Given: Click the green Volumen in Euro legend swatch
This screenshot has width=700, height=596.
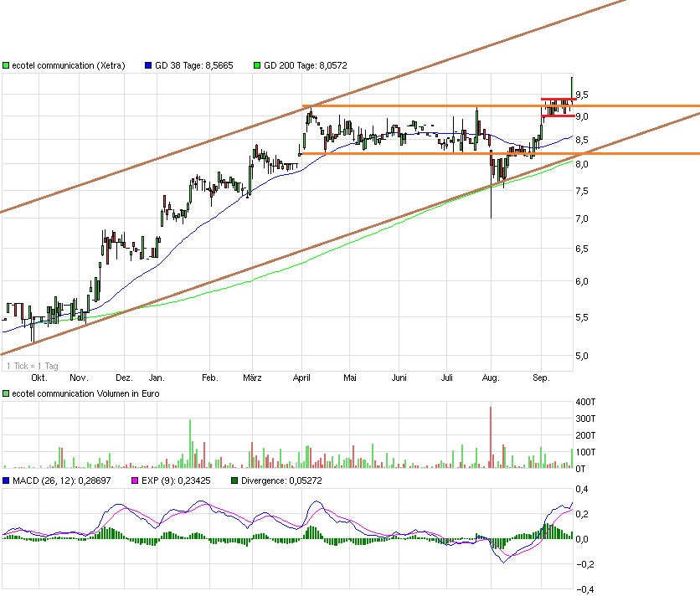Looking at the screenshot, I should click(x=6, y=393).
